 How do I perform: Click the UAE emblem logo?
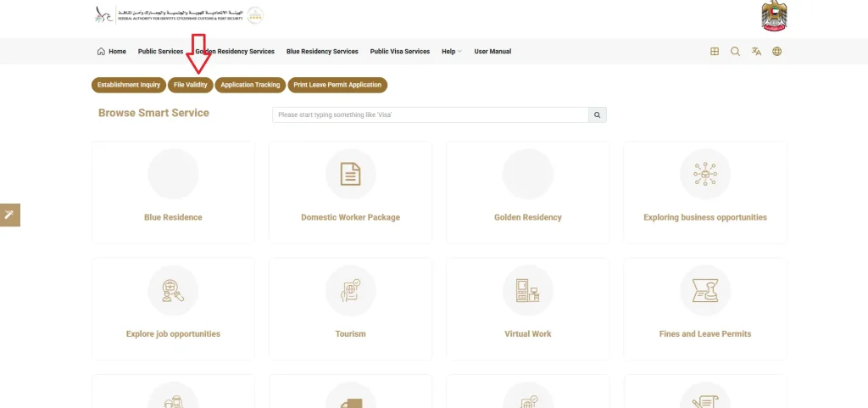774,15
